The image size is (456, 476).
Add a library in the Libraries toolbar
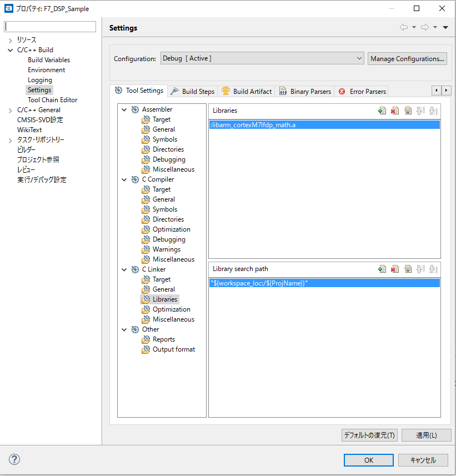pyautogui.click(x=382, y=111)
